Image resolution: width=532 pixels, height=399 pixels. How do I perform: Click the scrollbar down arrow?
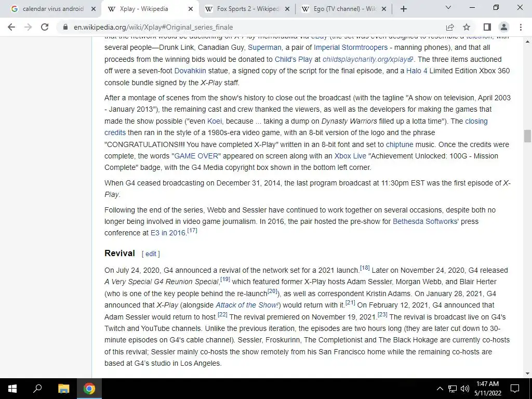[x=527, y=374]
